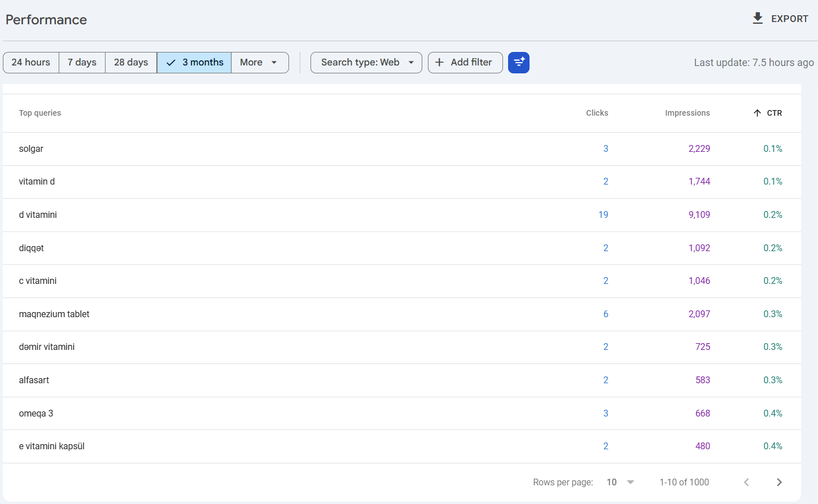Screen dimensions: 818x504
Task: Sort table by Clicks column
Action: 597,113
